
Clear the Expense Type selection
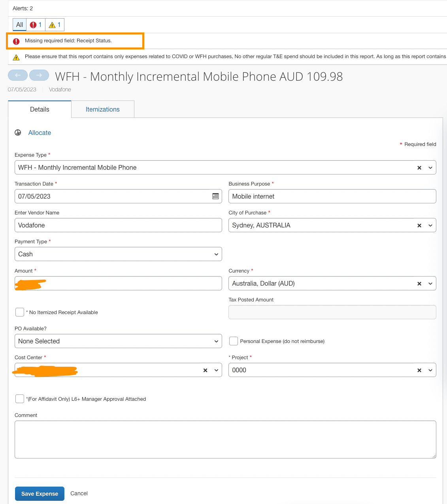[x=419, y=168]
